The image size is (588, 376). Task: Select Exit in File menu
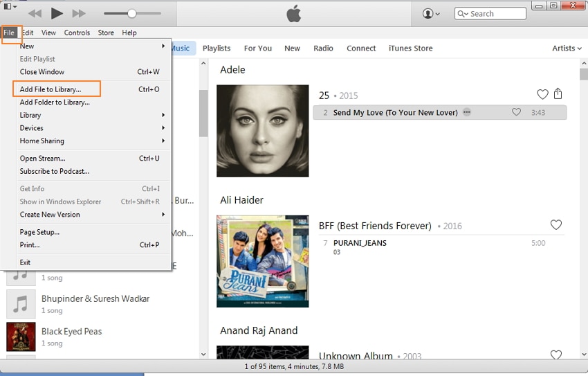point(93,262)
